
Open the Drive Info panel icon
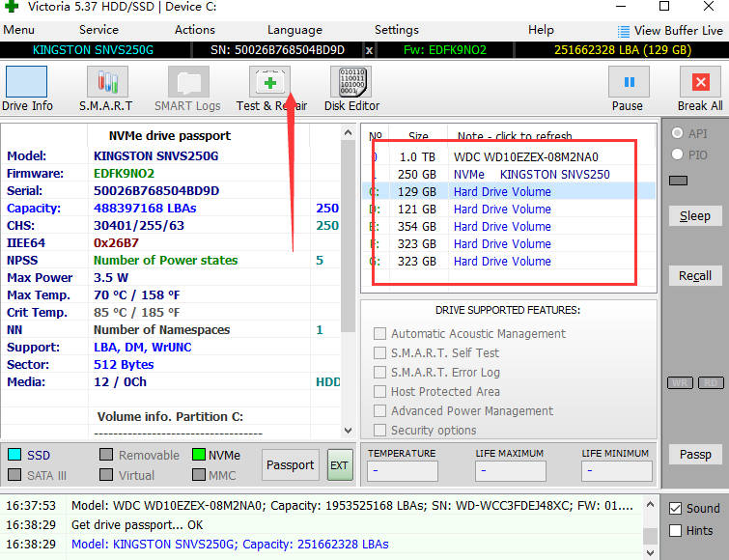pos(26,82)
